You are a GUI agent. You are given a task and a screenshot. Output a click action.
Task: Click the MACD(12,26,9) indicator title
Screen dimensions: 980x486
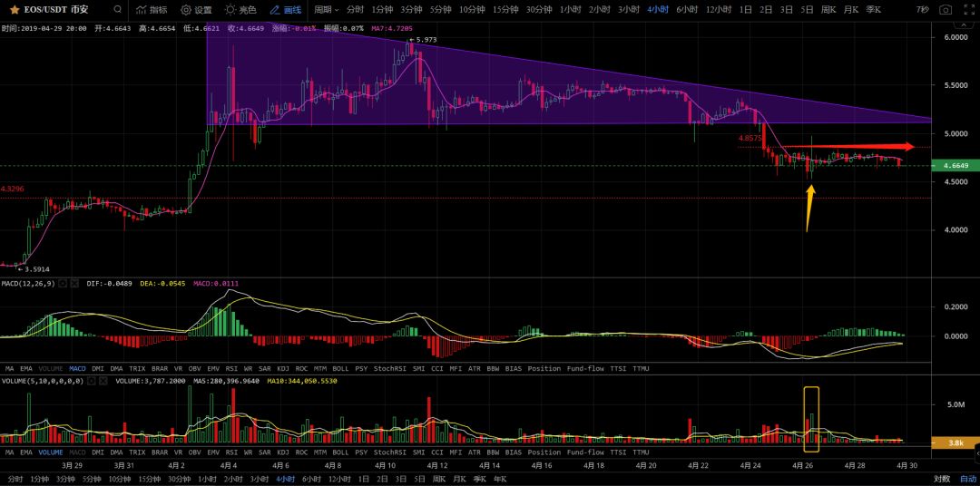pos(28,284)
